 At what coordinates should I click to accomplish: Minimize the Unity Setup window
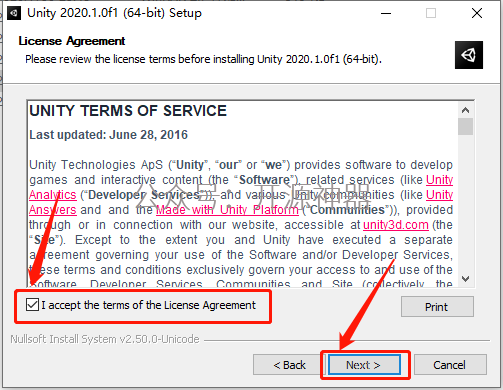[386, 13]
